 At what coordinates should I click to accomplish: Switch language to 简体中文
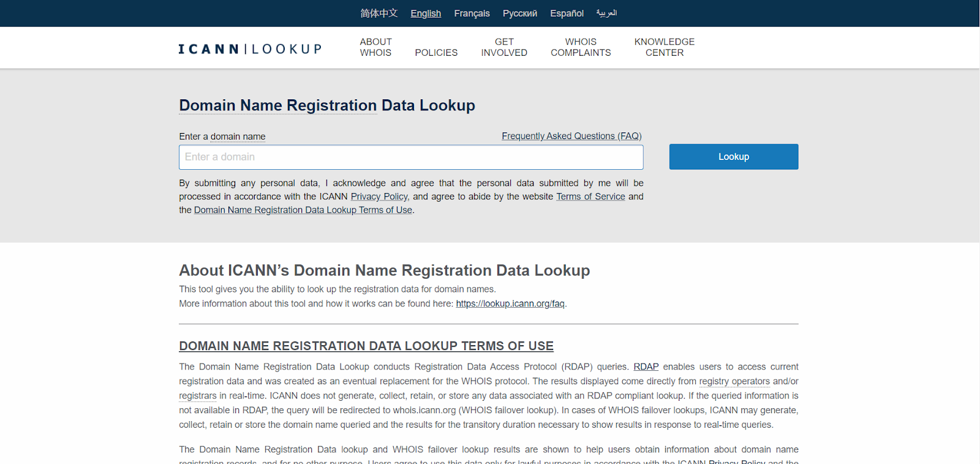tap(379, 13)
